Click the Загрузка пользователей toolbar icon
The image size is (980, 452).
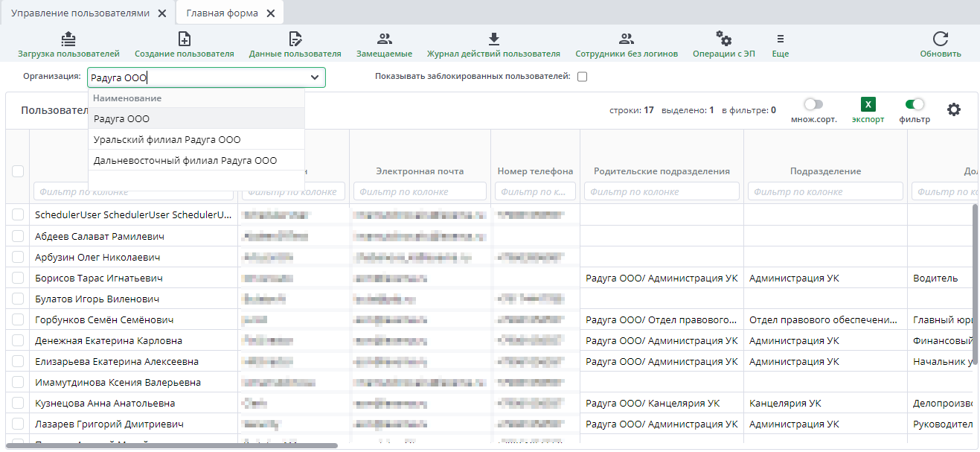[x=68, y=39]
